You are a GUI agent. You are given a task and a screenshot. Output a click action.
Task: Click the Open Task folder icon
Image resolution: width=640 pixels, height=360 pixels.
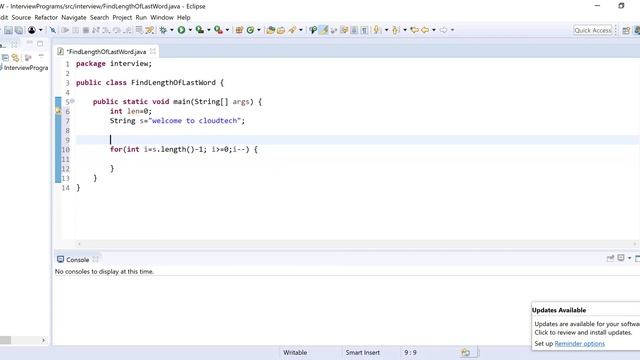(281, 30)
